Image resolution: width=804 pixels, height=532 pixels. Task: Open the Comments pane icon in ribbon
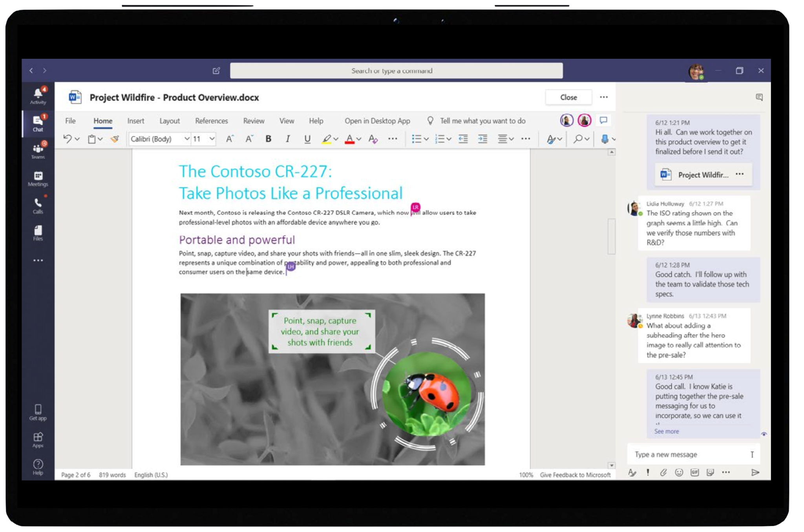pyautogui.click(x=603, y=120)
